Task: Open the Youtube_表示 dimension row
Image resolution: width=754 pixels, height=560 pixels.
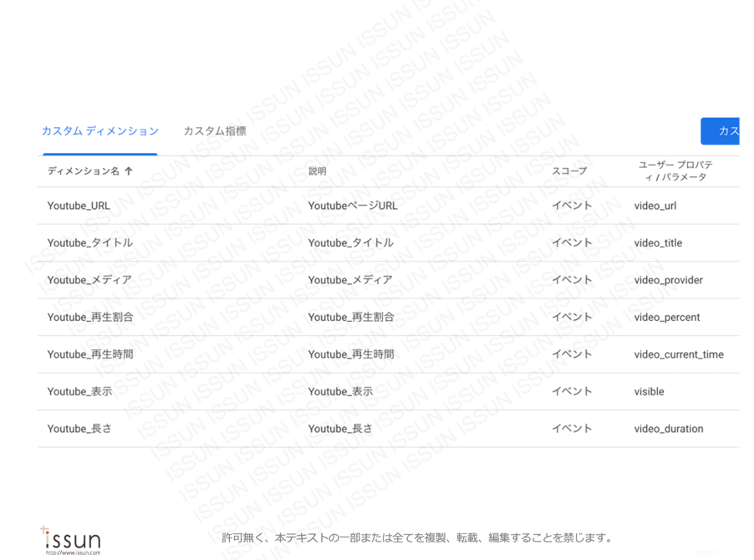Action: pos(79,391)
